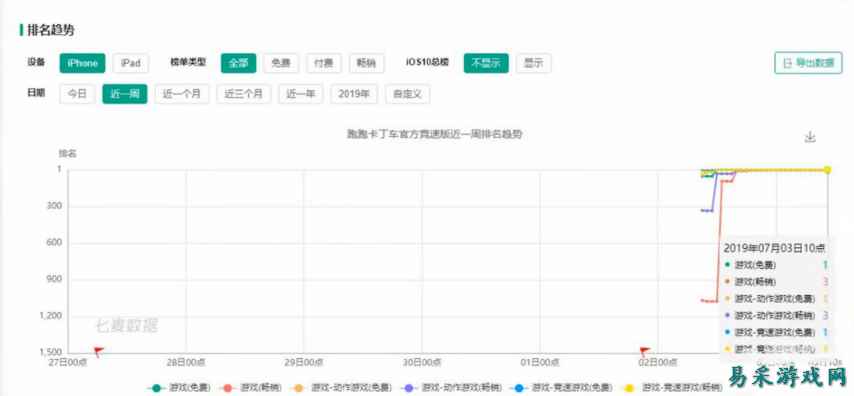Viewport: 854px width, 396px height.
Task: Click y-axis label 1,200
Action: pyautogui.click(x=50, y=316)
